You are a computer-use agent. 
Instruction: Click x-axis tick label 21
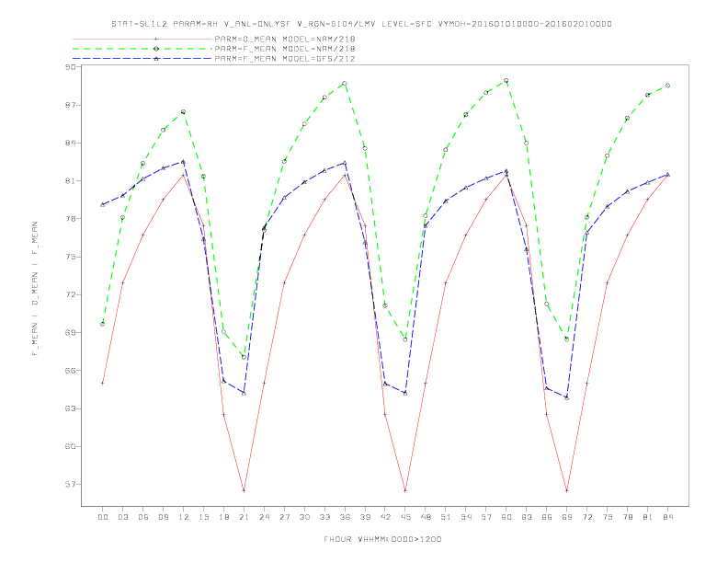point(244,517)
